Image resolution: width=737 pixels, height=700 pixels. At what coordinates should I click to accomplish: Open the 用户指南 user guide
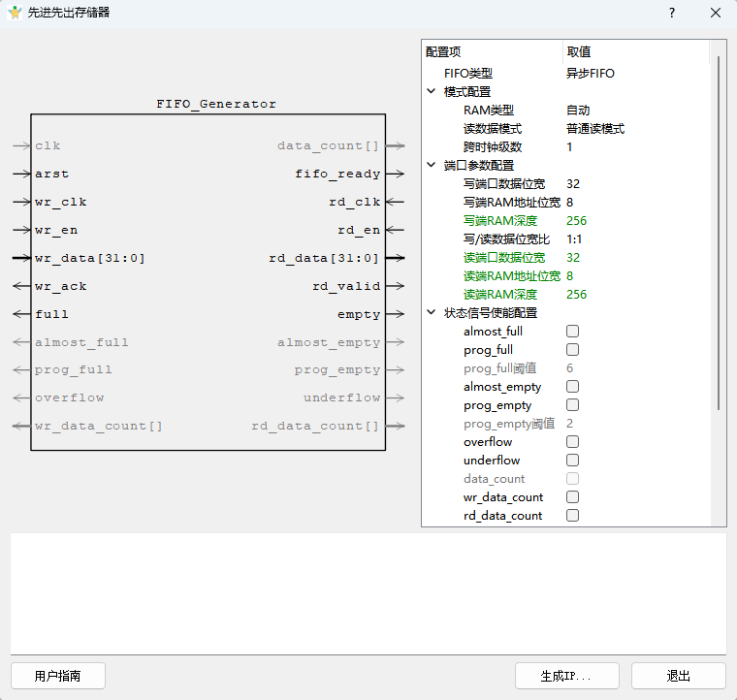pyautogui.click(x=58, y=676)
